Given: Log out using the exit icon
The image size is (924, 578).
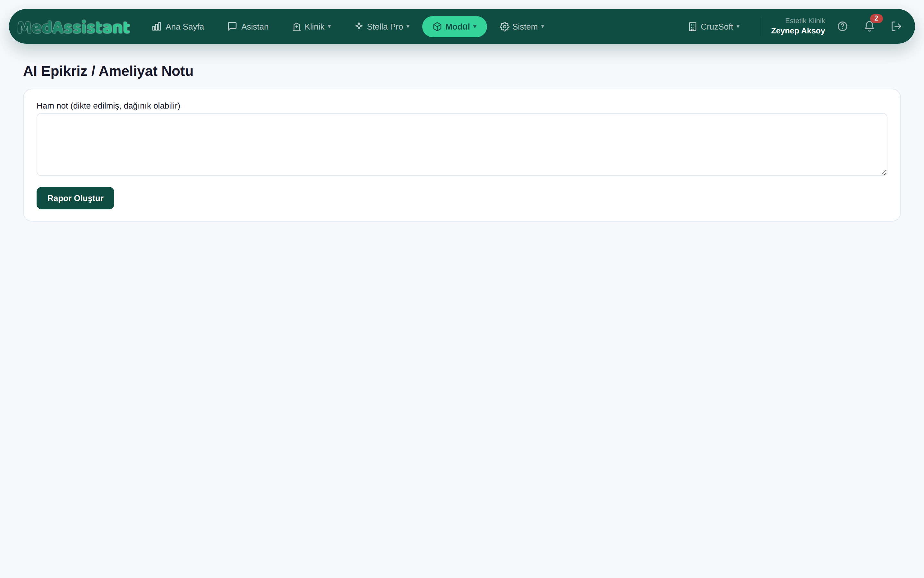Looking at the screenshot, I should [x=896, y=26].
